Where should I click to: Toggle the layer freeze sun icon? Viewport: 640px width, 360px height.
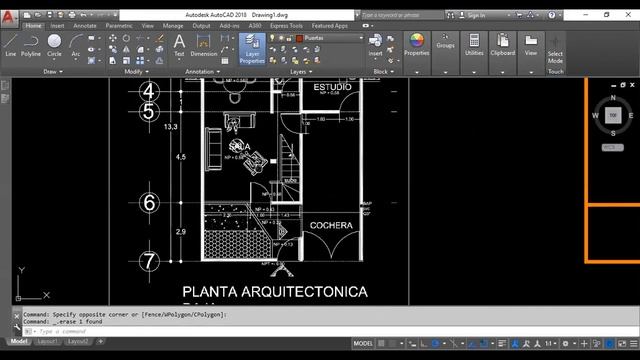pos(281,38)
